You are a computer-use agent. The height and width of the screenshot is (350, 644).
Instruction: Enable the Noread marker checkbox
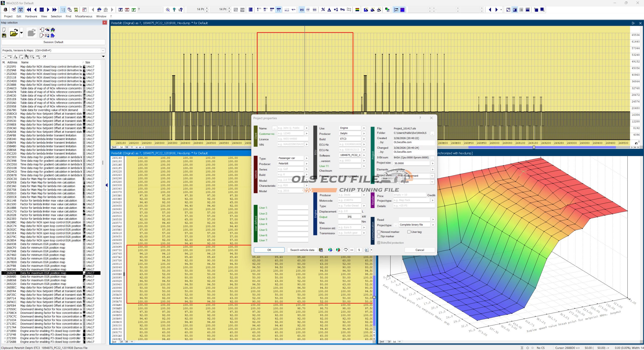coord(379,232)
